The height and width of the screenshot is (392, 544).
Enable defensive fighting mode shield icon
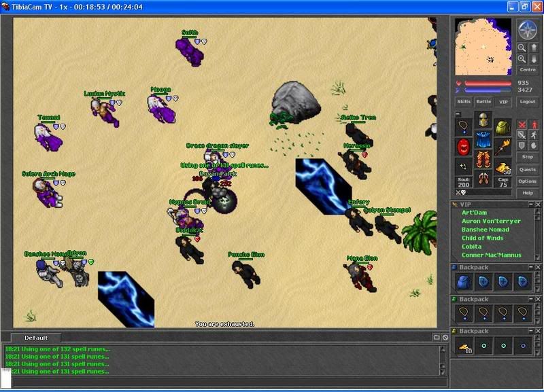click(522, 145)
